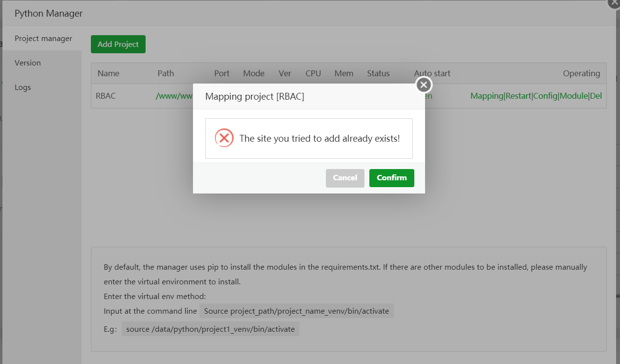Switch to the Project manager tab
The image size is (620, 364).
43,38
